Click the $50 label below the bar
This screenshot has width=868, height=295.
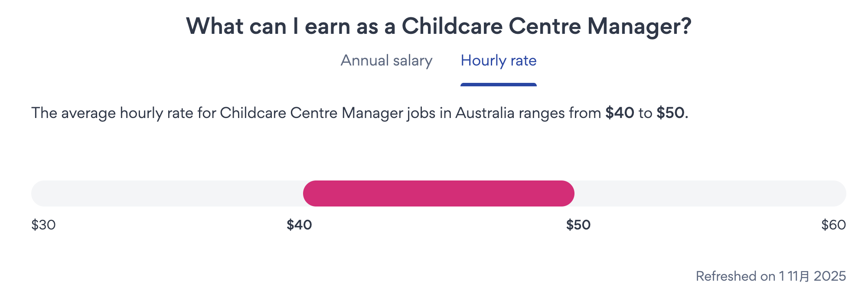coord(578,225)
